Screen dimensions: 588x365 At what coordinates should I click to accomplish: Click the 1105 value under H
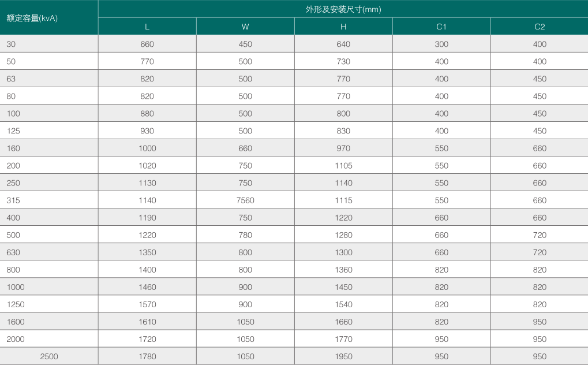(344, 165)
